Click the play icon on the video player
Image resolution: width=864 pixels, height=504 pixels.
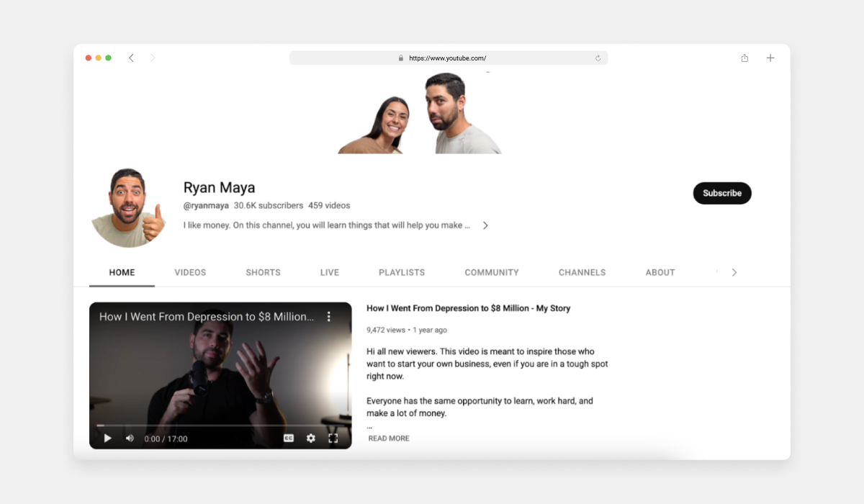tap(107, 438)
